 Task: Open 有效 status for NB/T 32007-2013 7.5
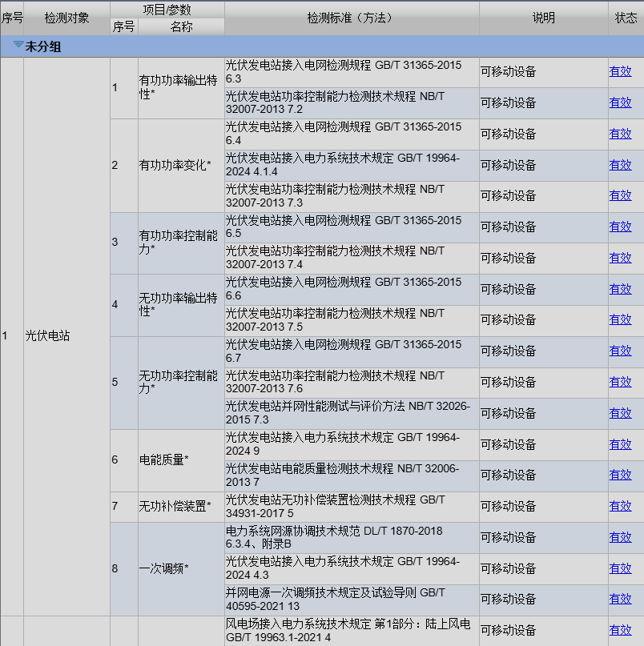click(620, 319)
